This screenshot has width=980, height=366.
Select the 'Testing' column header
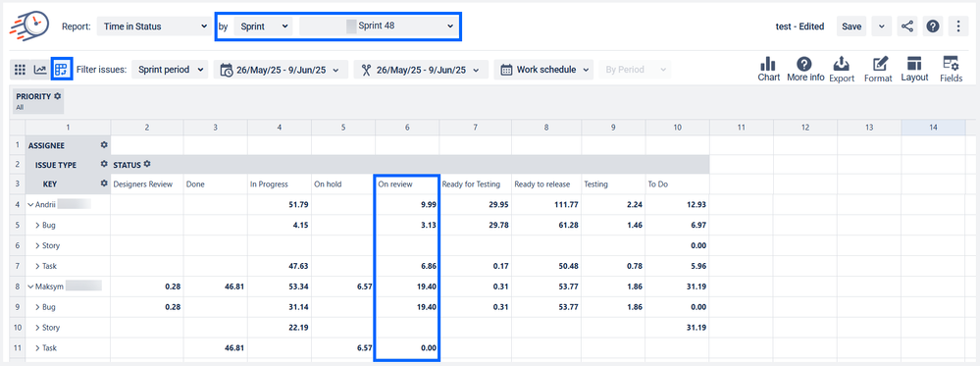click(x=614, y=183)
